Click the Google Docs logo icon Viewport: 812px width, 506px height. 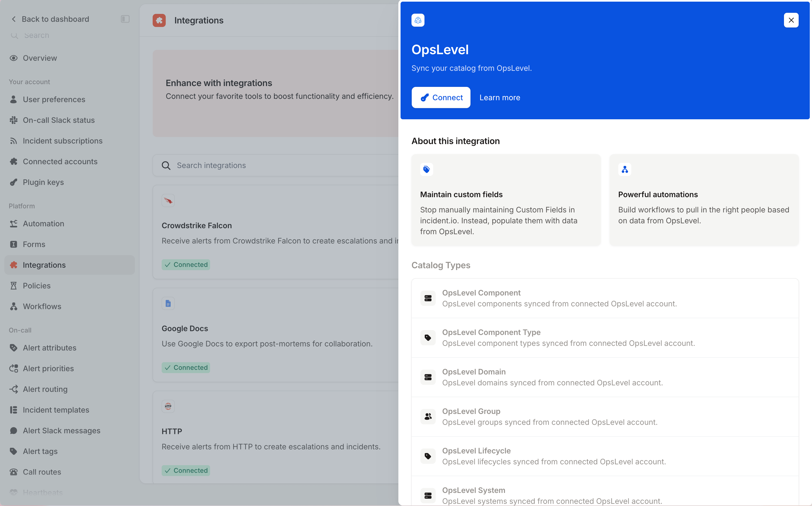168,304
